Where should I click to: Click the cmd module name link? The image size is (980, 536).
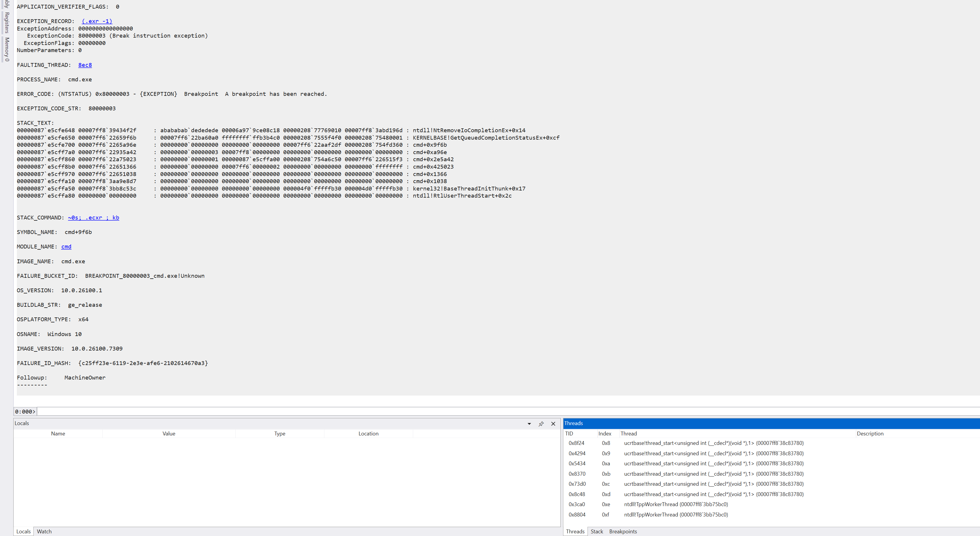[66, 247]
